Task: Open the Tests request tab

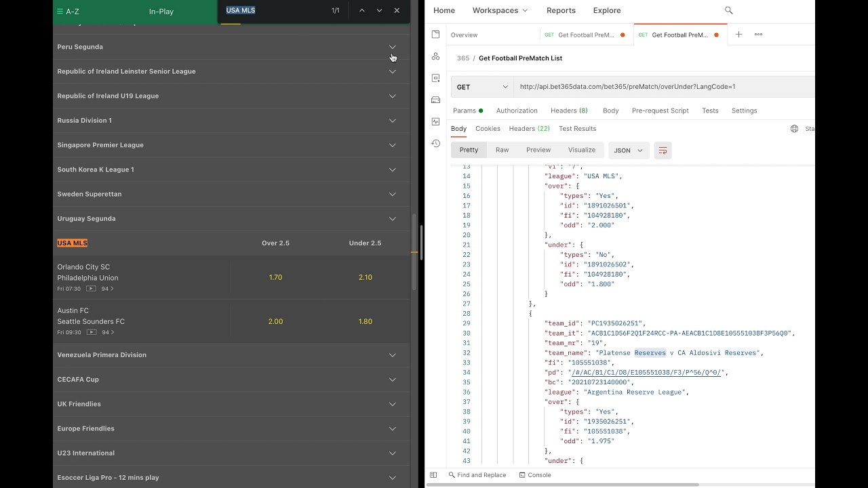Action: [710, 110]
